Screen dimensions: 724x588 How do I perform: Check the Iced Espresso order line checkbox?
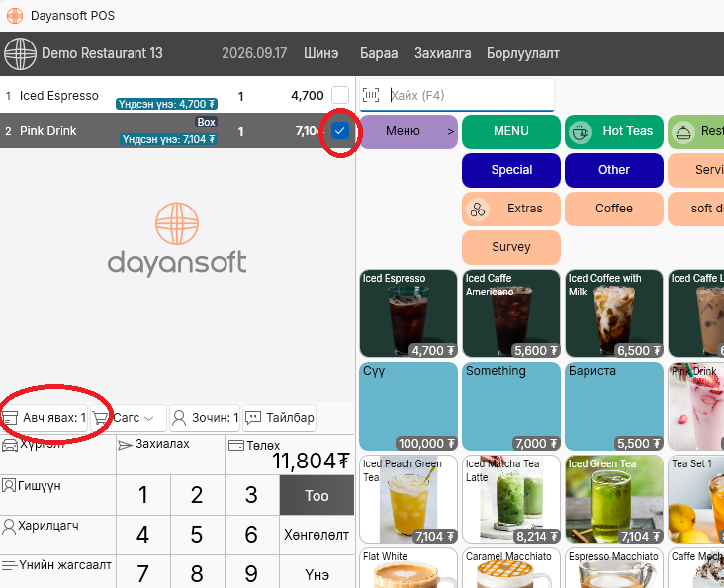[340, 96]
